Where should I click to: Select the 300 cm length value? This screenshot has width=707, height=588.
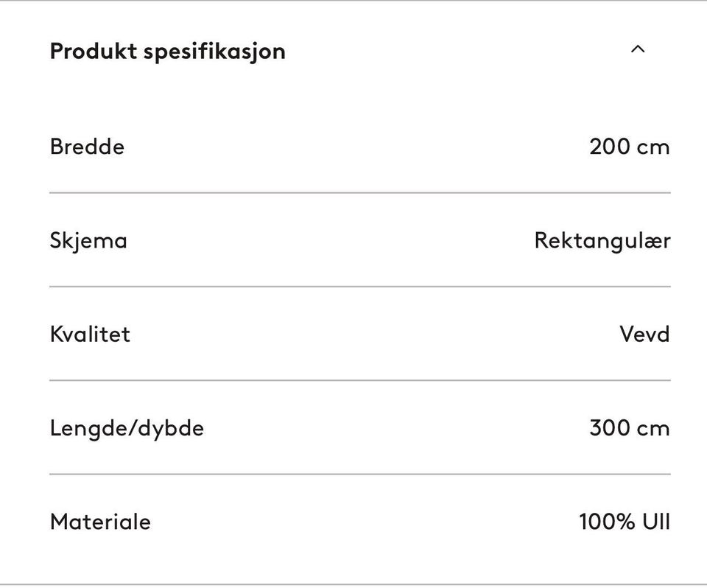click(629, 428)
